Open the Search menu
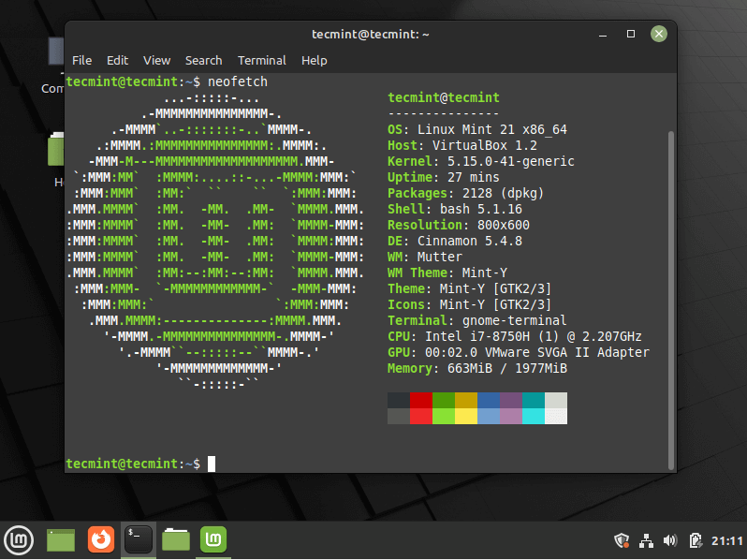 [203, 60]
